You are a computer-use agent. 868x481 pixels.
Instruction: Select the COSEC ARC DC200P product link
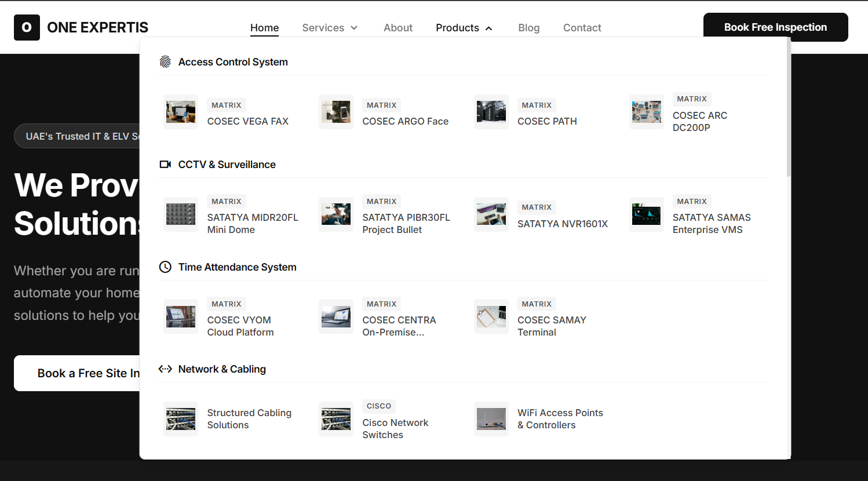[700, 122]
